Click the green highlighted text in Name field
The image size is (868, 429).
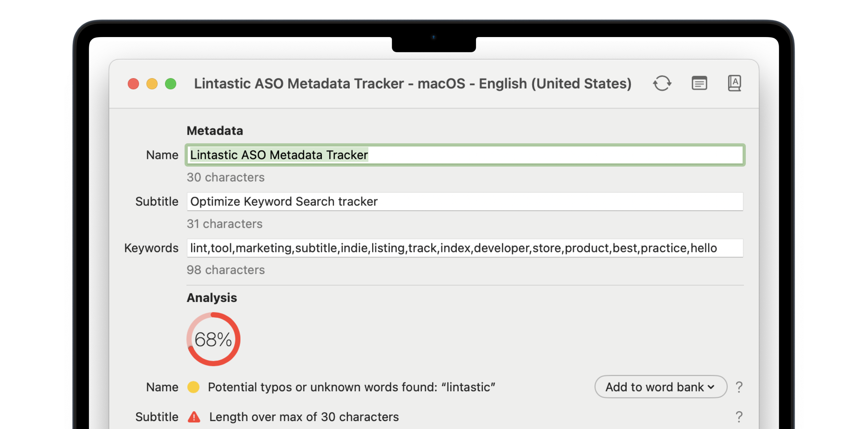pos(278,155)
